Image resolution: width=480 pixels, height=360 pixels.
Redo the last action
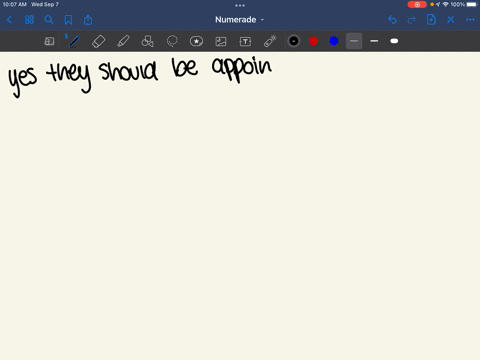point(412,20)
